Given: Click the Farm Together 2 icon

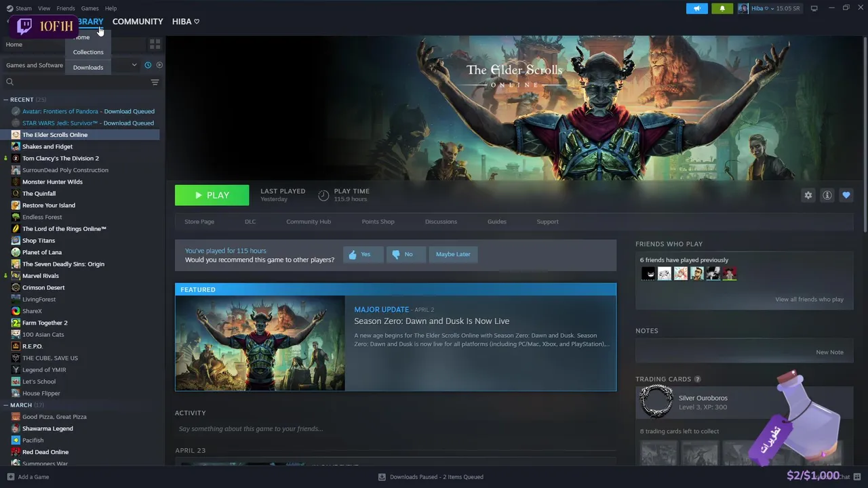Looking at the screenshot, I should 16,323.
